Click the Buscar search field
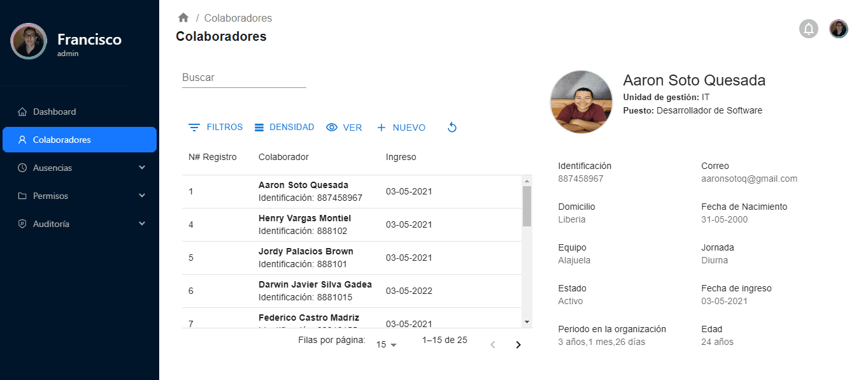 pyautogui.click(x=244, y=78)
